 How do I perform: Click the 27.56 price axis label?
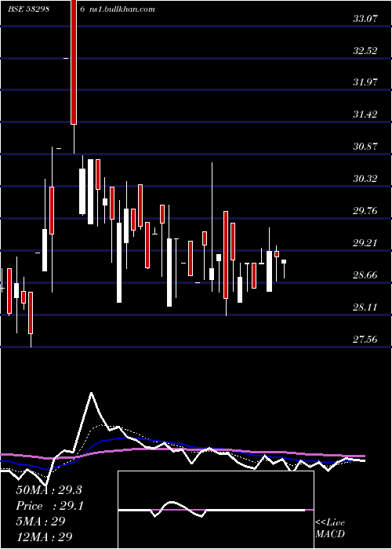point(365,339)
